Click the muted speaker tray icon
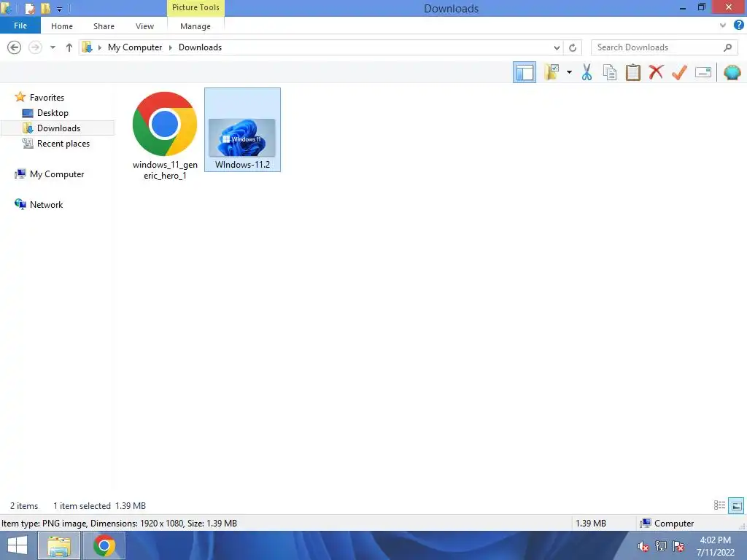This screenshot has width=747, height=560. 643,546
